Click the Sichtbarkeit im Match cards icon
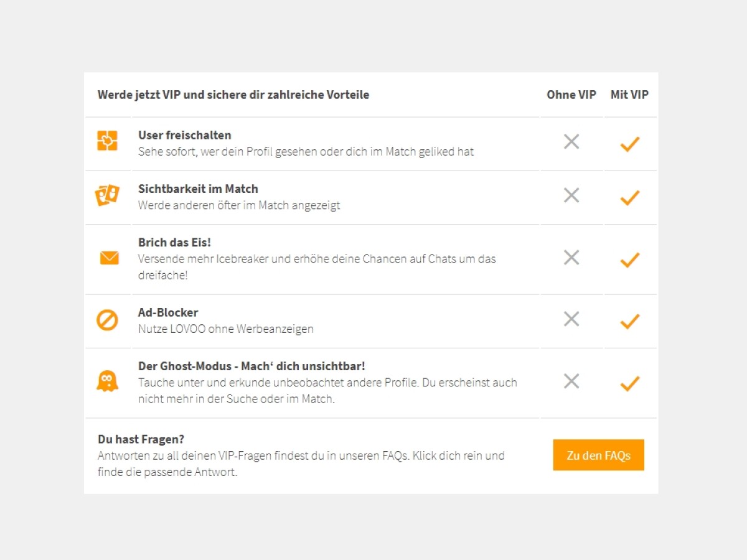 (x=107, y=196)
